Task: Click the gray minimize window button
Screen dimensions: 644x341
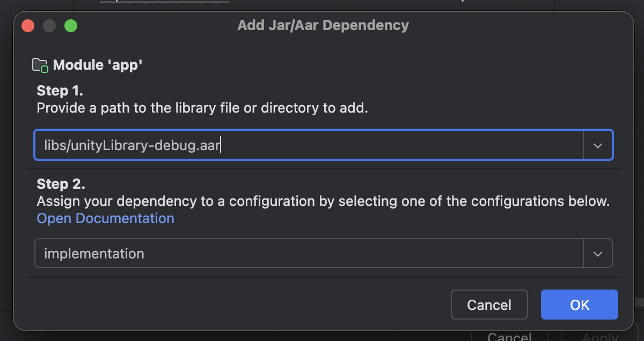Action: pyautogui.click(x=49, y=26)
